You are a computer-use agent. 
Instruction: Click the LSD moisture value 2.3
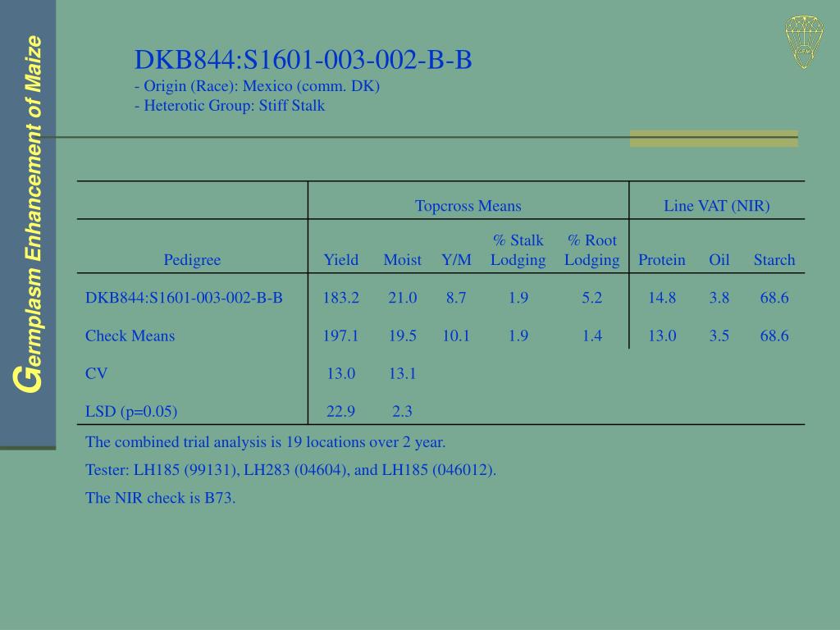coord(402,412)
